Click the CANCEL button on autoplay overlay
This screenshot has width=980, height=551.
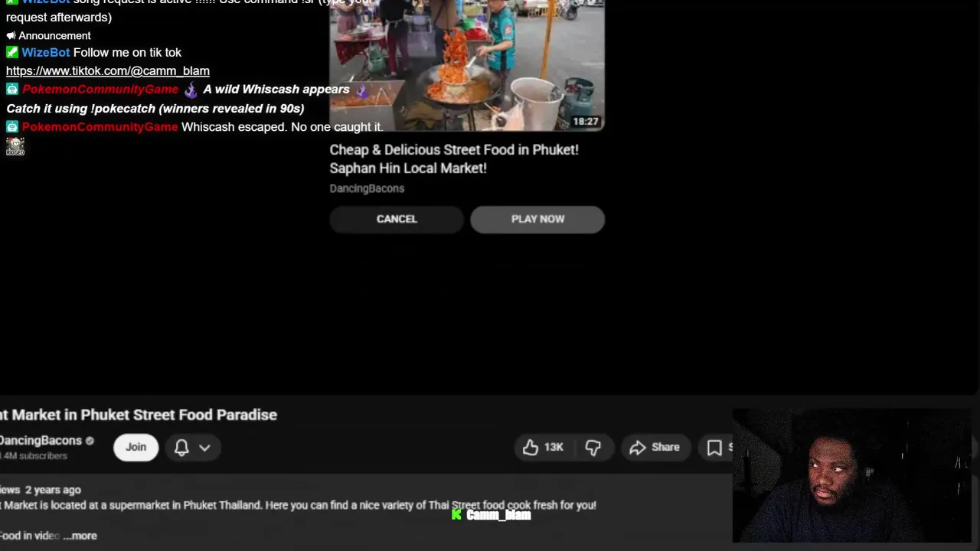pyautogui.click(x=397, y=219)
